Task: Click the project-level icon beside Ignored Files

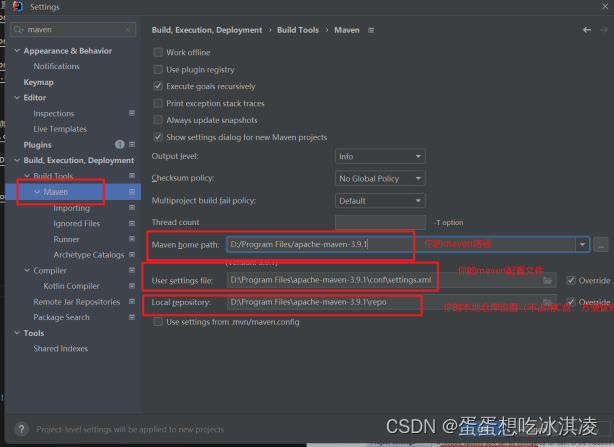Action: (x=132, y=223)
